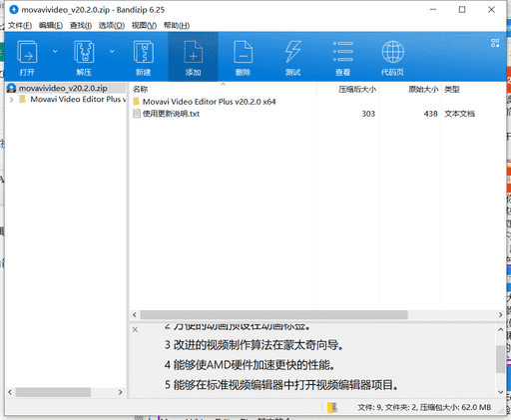The height and width of the screenshot is (420, 511).
Task: Open the 选项(O) menu
Action: click(x=112, y=26)
